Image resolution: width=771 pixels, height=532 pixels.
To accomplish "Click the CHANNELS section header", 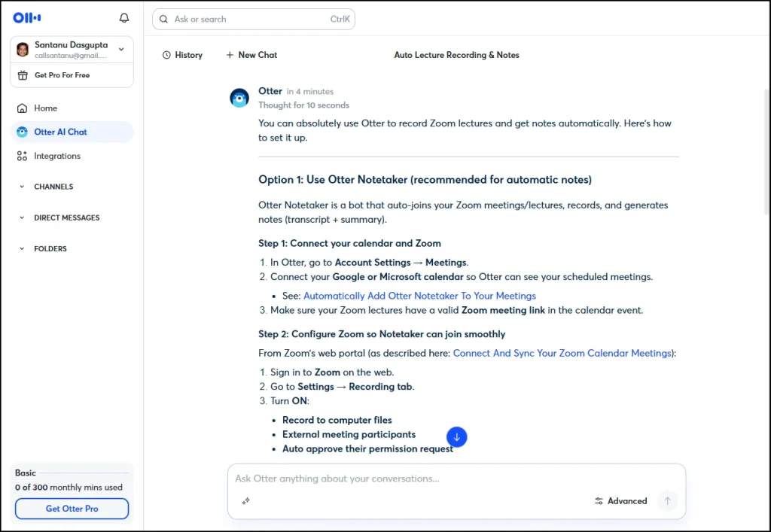I will (x=53, y=187).
